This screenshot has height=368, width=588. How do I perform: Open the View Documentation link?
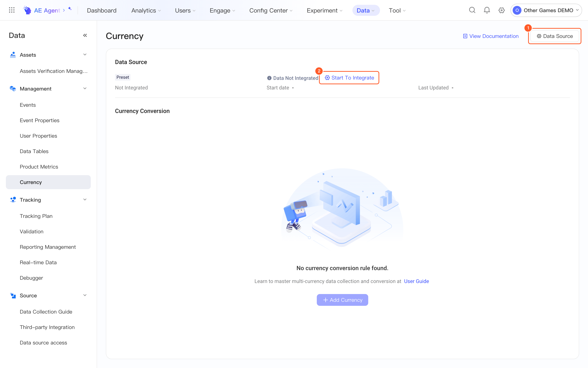pos(491,36)
